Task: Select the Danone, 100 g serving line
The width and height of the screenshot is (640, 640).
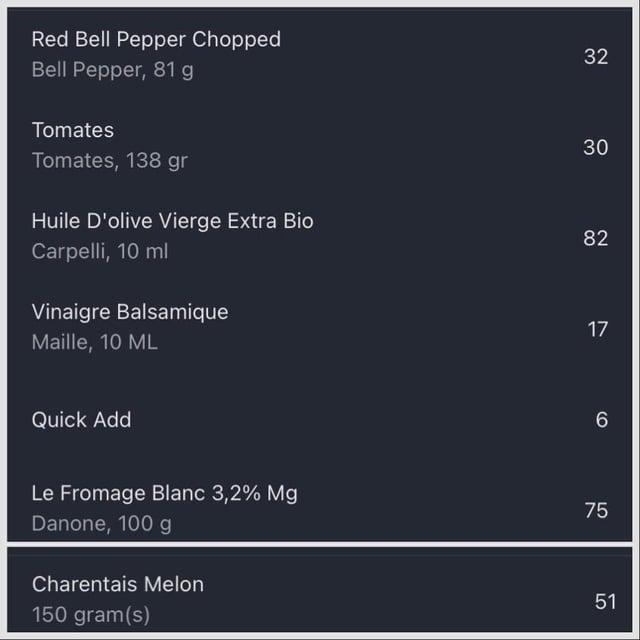Action: point(102,524)
